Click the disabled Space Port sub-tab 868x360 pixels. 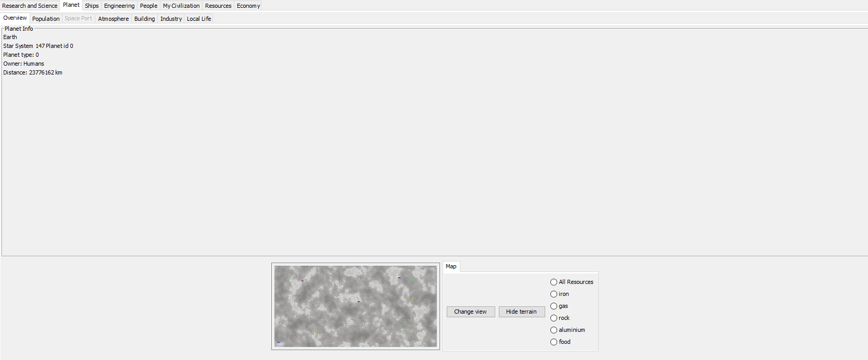click(78, 19)
